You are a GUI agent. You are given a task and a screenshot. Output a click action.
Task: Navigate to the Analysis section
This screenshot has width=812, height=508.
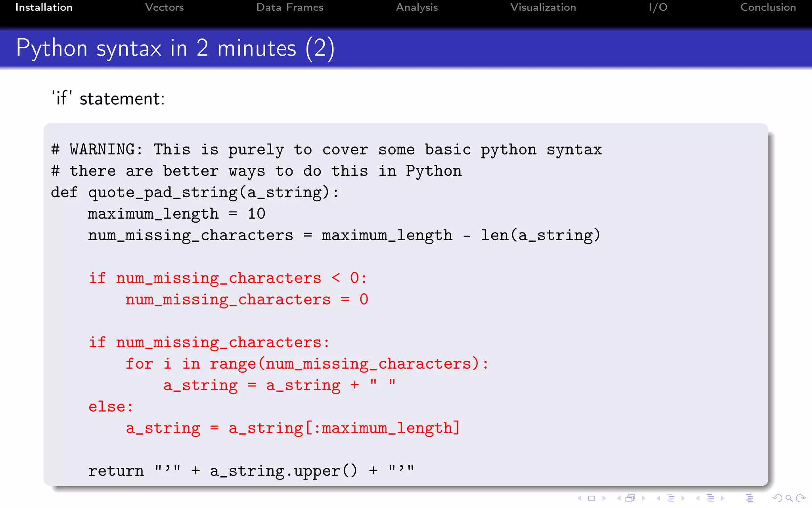(x=417, y=8)
